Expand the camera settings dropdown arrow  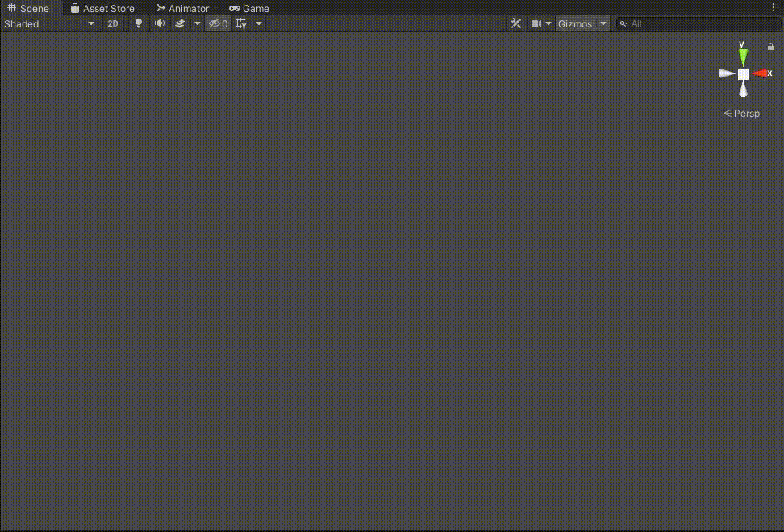pos(549,23)
